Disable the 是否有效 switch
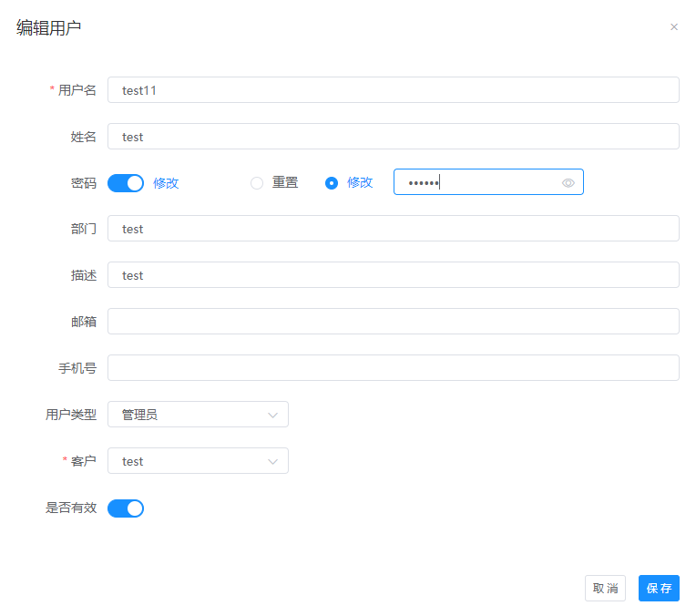 [126, 508]
